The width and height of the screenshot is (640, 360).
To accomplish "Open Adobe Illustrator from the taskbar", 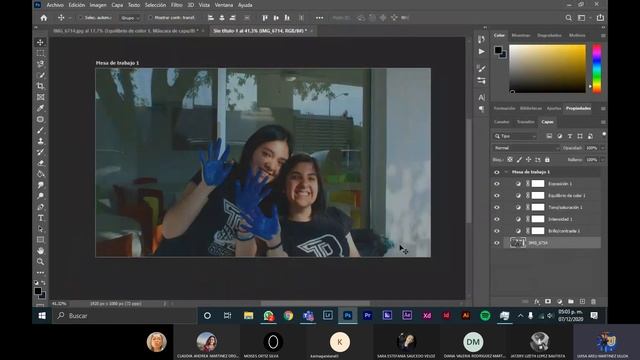I will pos(465,316).
